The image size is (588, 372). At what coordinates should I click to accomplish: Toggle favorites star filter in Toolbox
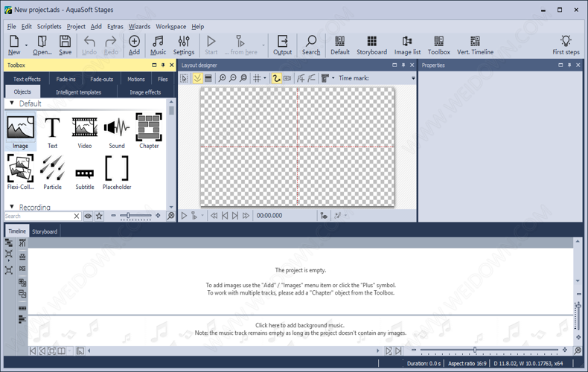coord(99,216)
